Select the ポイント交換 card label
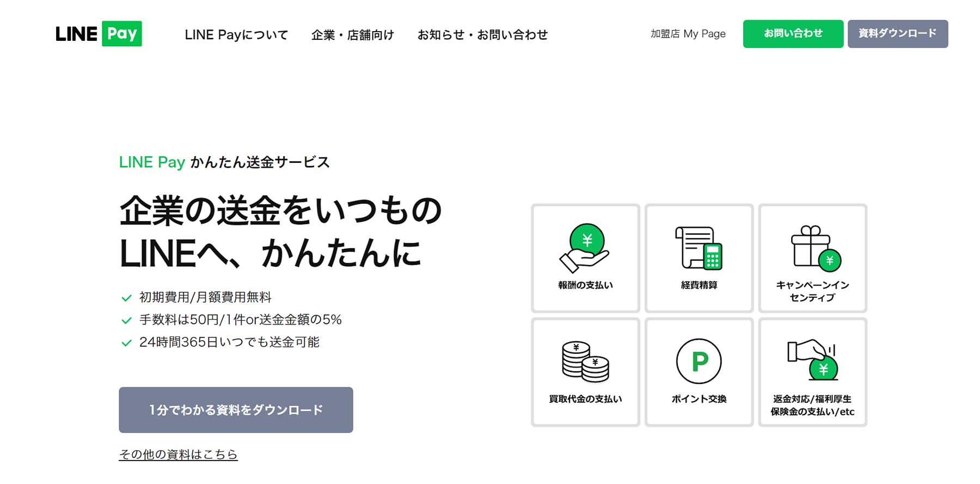This screenshot has height=484, width=980. (699, 399)
